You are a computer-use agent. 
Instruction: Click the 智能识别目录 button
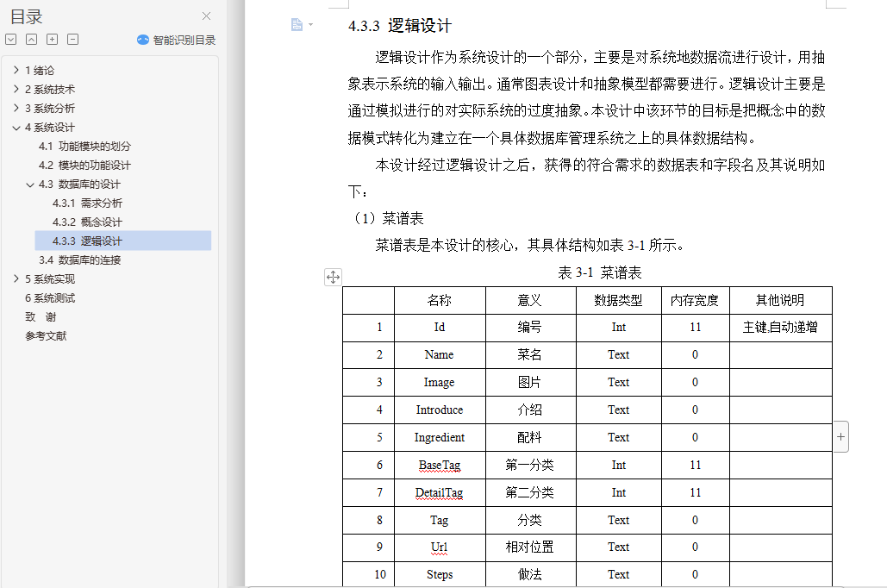pos(176,40)
